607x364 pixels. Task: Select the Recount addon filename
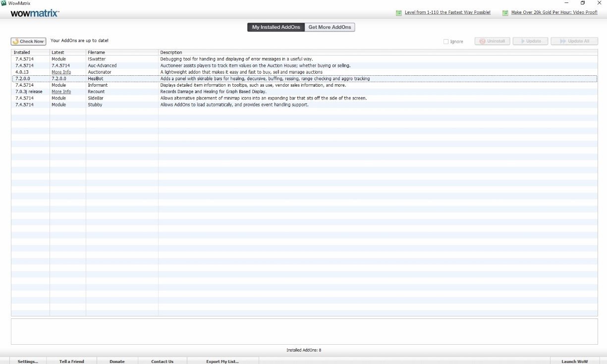pos(96,92)
